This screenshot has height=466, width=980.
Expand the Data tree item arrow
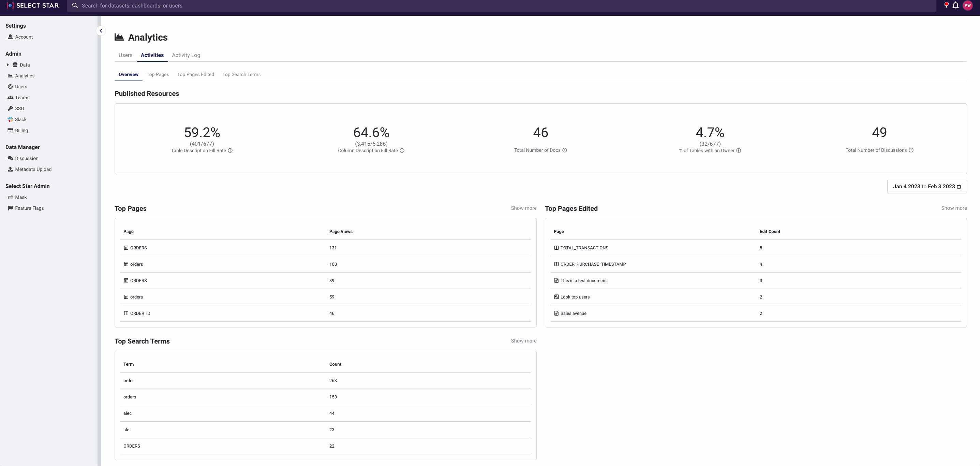tap(8, 65)
